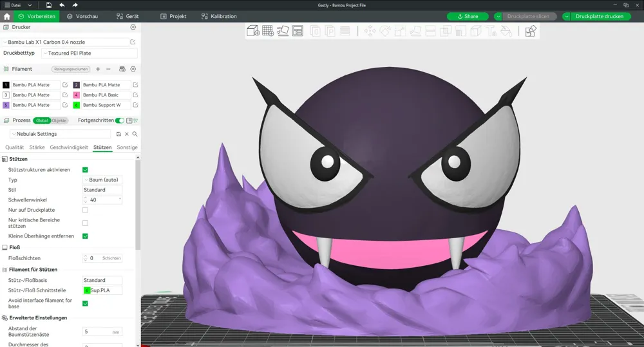The width and height of the screenshot is (644, 347).
Task: Uncheck Avoid interface filament for base
Action: [x=85, y=303]
